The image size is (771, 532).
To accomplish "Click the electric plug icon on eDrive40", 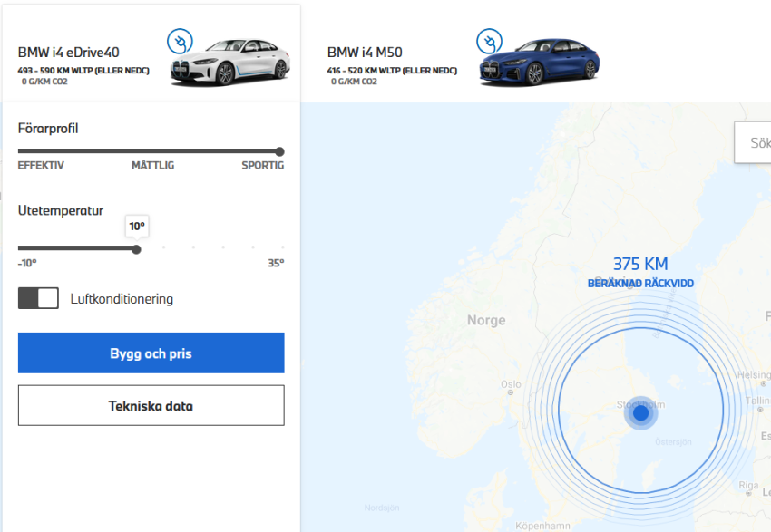I will pos(180,42).
